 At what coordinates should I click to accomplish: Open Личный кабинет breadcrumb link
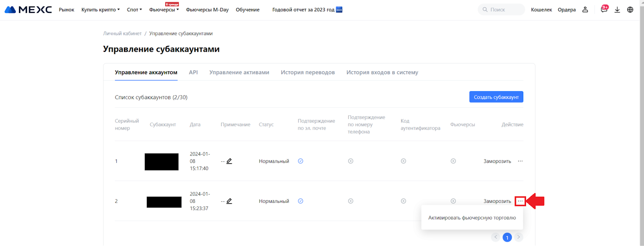pos(122,33)
